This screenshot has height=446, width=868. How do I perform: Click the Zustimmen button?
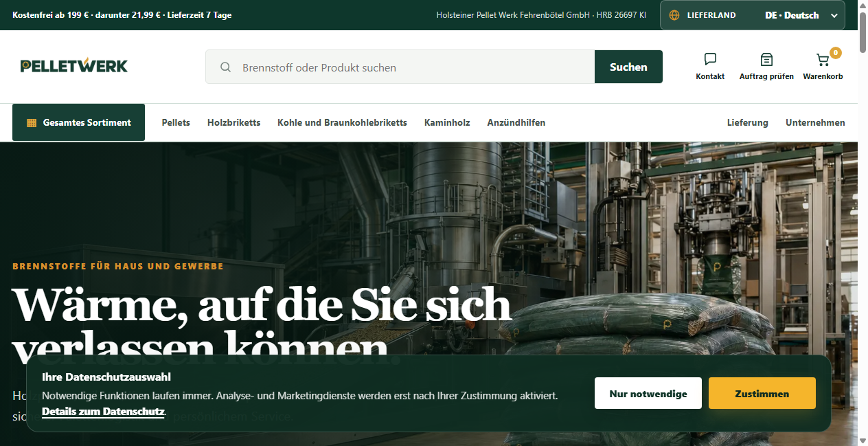pos(762,393)
